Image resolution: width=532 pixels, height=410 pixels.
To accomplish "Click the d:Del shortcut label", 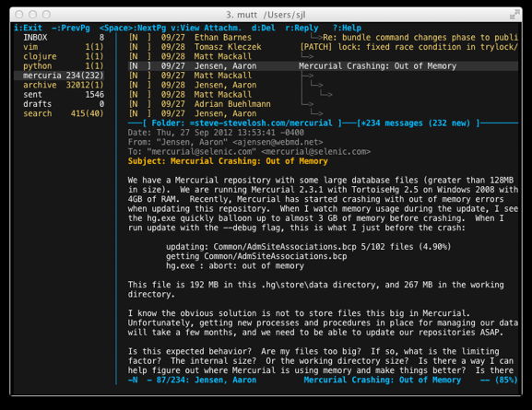I will (264, 28).
